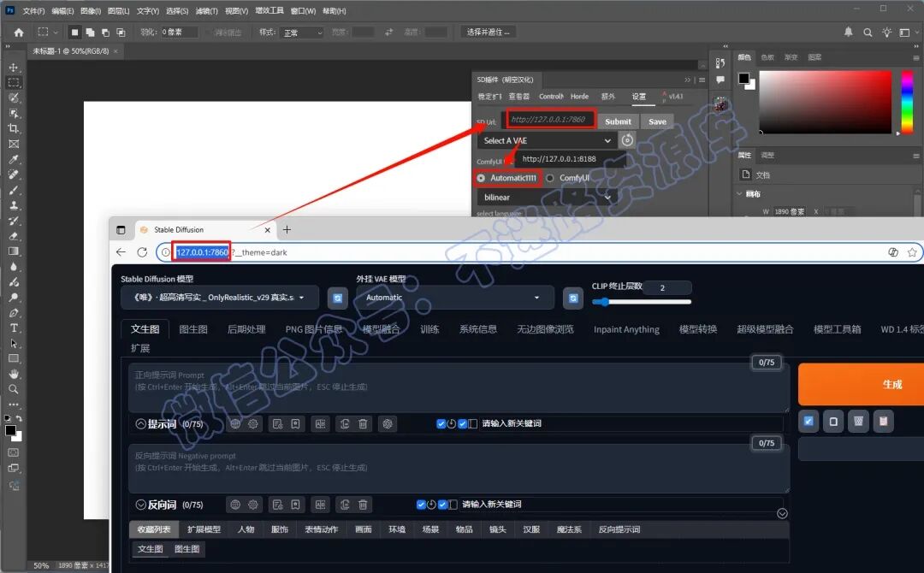Collapse the 反向词 section
The height and width of the screenshot is (573, 924).
click(141, 505)
